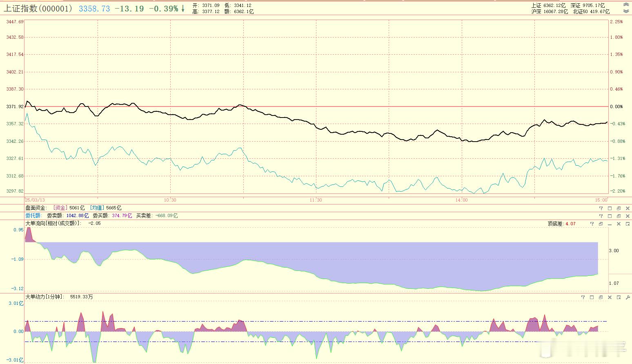Click 顶底差 4.07 readout
Screen dimensions: 632x364
(x=562, y=224)
